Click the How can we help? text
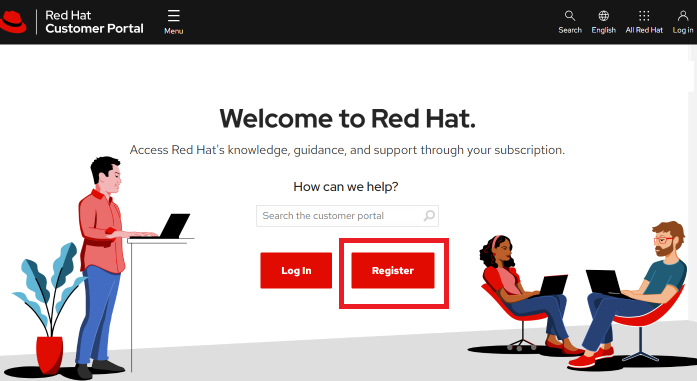 [x=346, y=187]
